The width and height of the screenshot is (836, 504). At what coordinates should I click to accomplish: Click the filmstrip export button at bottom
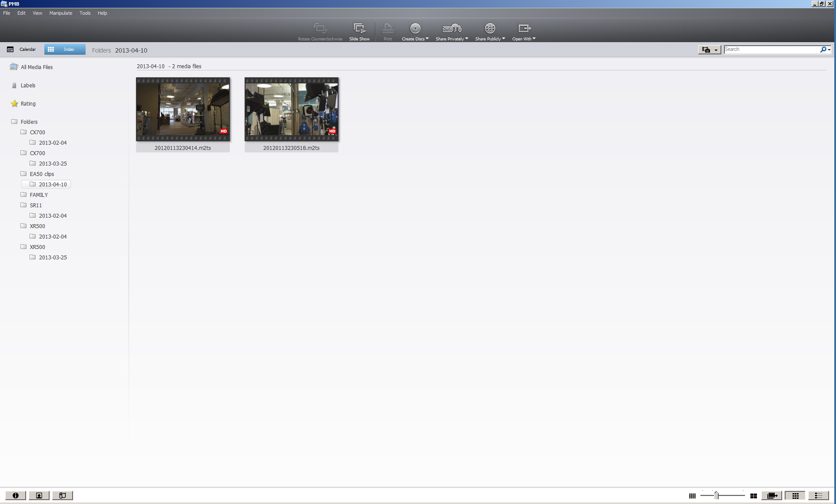pyautogui.click(x=772, y=495)
